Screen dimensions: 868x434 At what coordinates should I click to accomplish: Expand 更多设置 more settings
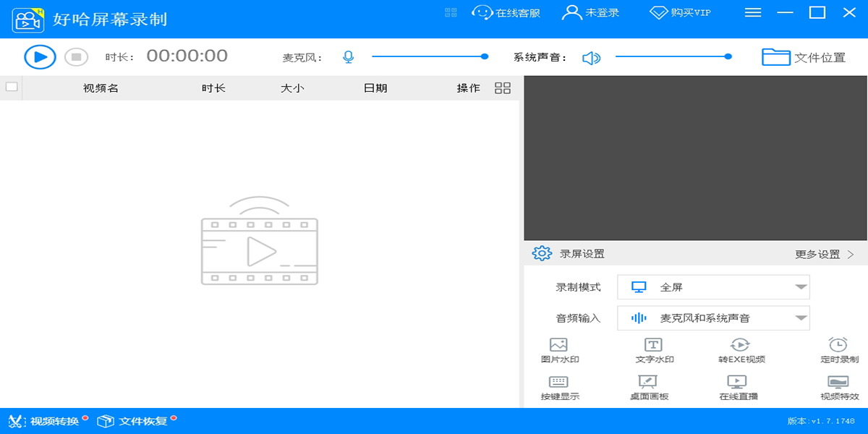point(825,255)
